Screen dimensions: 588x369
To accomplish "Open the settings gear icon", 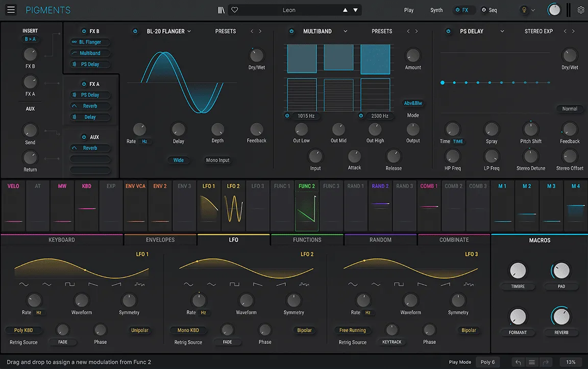I will (580, 10).
